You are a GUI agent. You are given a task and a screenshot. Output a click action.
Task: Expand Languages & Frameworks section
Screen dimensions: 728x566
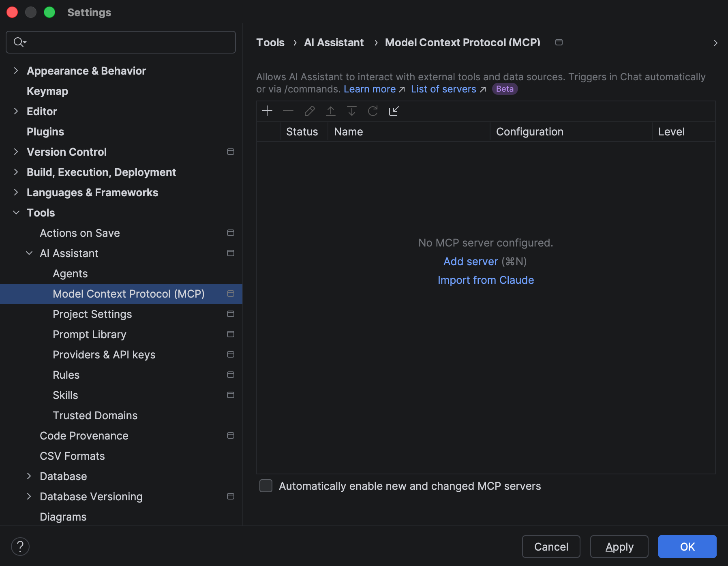16,192
